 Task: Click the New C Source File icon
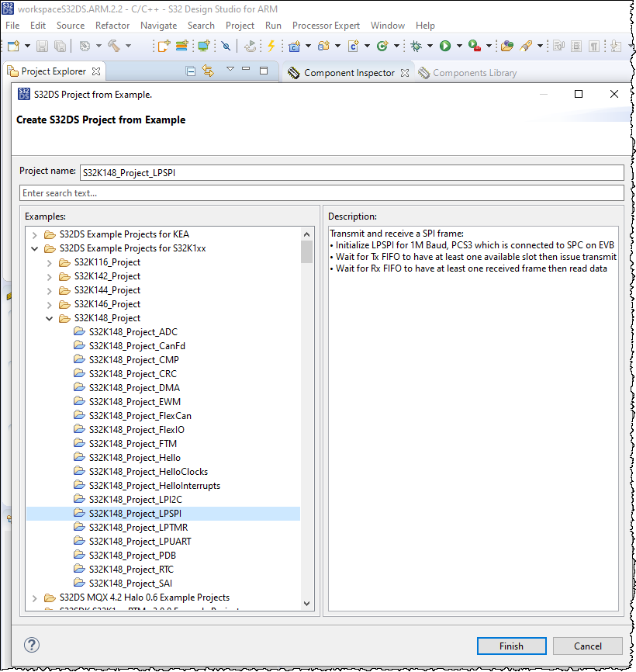point(354,46)
